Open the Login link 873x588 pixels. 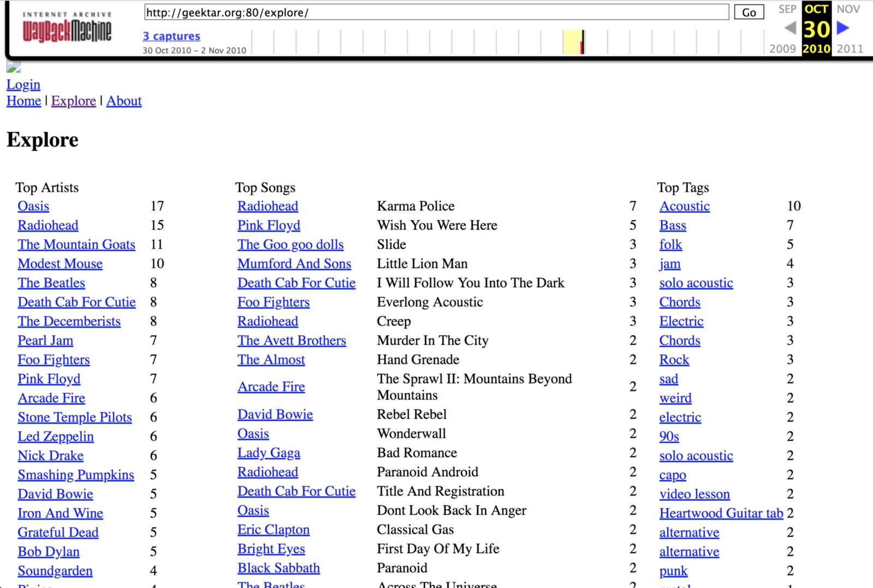tap(23, 85)
